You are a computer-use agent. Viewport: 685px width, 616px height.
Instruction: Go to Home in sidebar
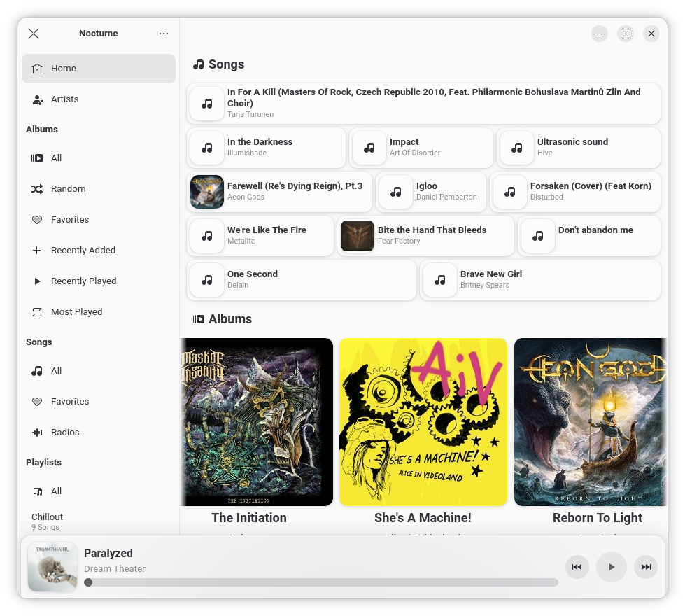point(99,68)
